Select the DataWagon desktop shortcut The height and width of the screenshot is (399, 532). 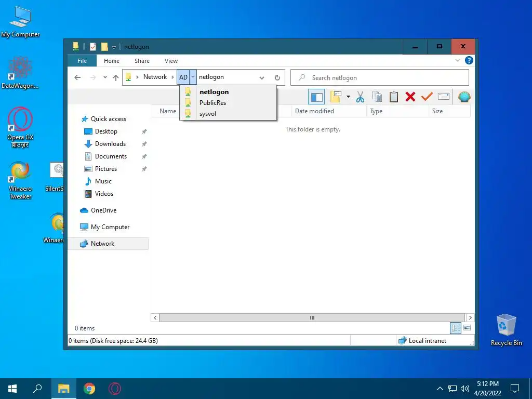coord(20,73)
